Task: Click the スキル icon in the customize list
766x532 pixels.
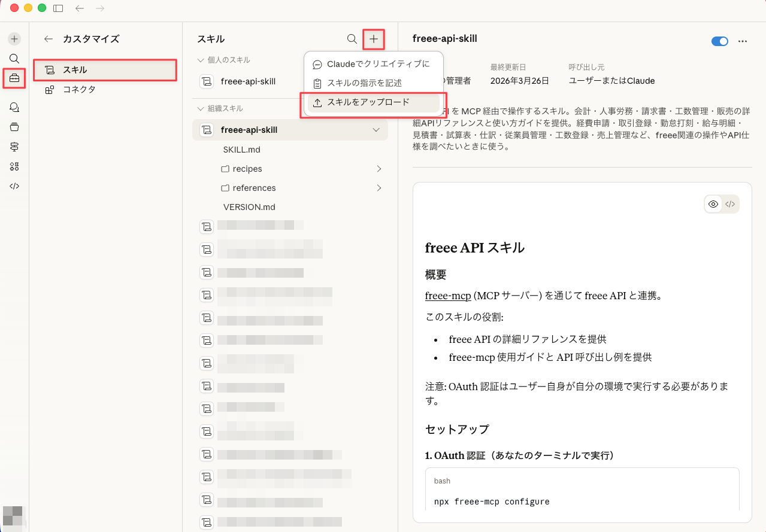Action: (50, 70)
